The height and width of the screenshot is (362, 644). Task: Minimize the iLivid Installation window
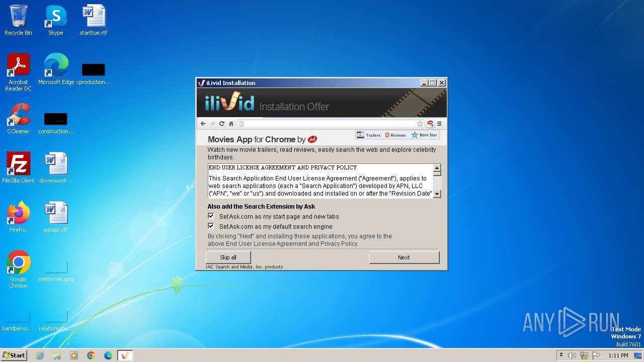[x=424, y=83]
